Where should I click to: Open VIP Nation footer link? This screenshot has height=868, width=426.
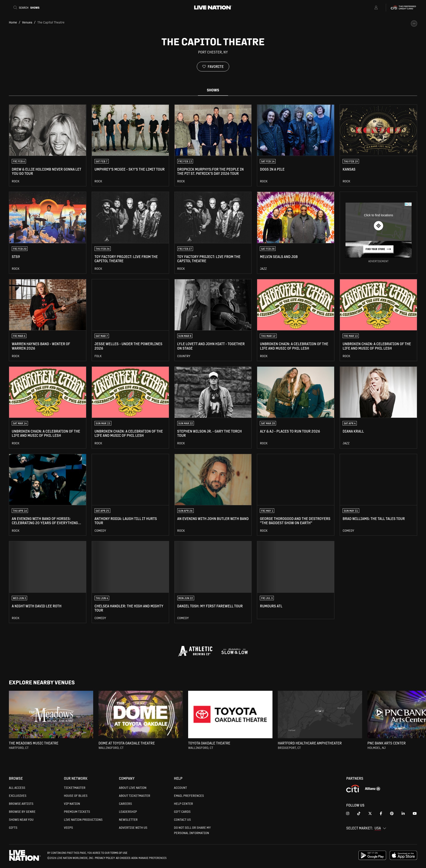[x=72, y=804]
